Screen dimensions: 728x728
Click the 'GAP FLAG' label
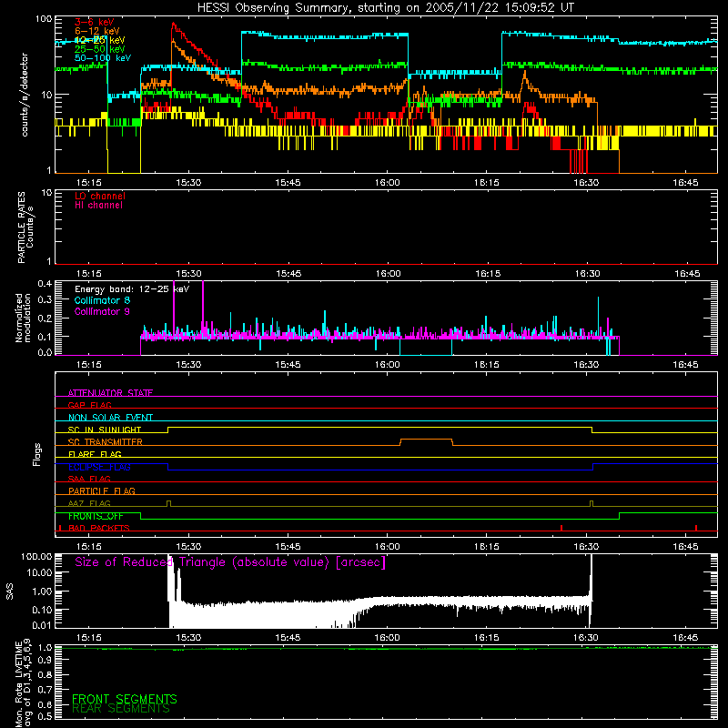tap(89, 405)
